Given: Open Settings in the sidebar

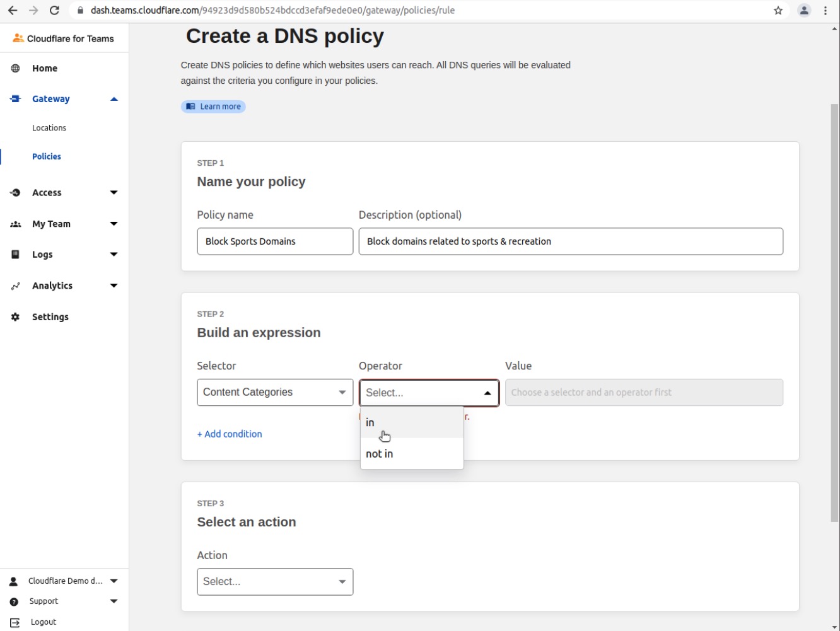Looking at the screenshot, I should point(50,317).
